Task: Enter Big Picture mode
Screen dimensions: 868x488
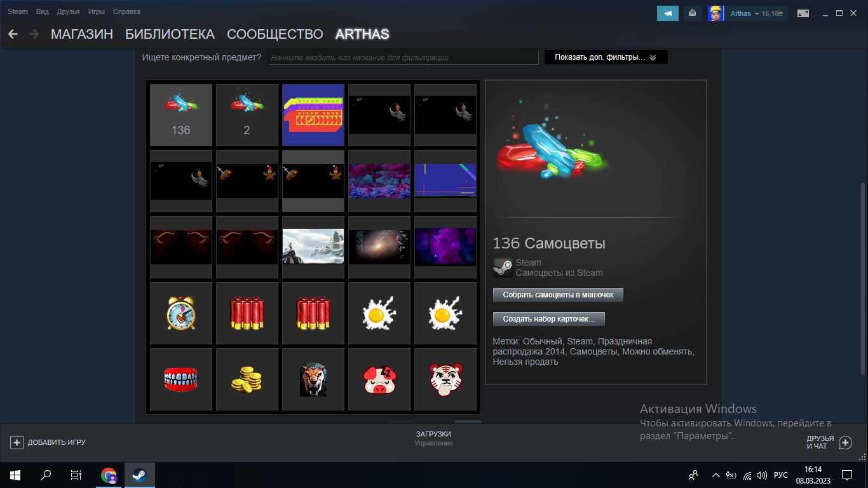Action: tap(803, 13)
